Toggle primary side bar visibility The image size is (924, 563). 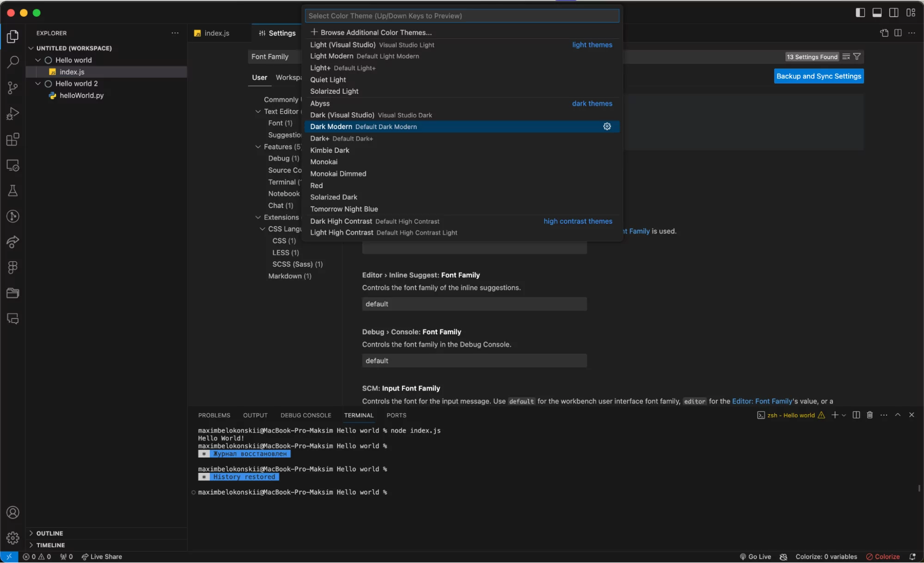(x=860, y=12)
